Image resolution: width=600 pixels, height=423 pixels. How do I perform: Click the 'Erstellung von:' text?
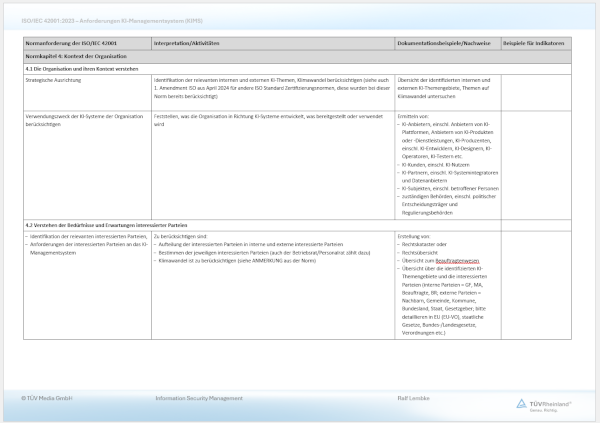click(x=414, y=236)
